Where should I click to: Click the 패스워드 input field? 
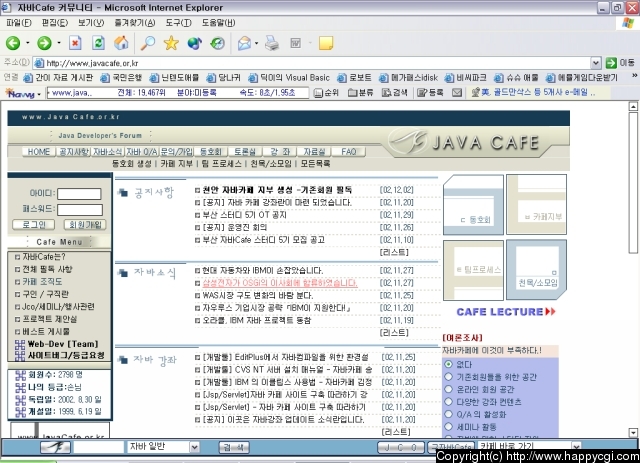pyautogui.click(x=80, y=210)
